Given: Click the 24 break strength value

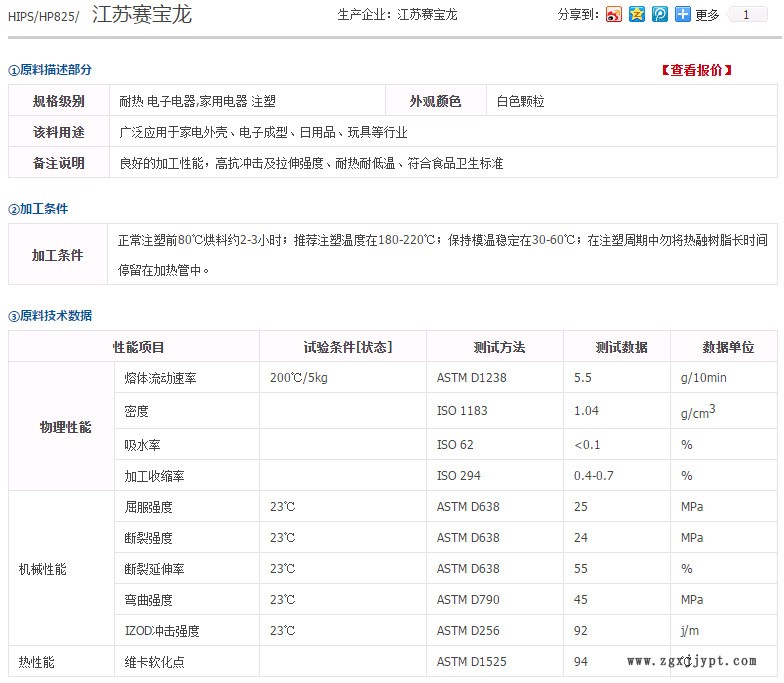Looking at the screenshot, I should pyautogui.click(x=580, y=538).
